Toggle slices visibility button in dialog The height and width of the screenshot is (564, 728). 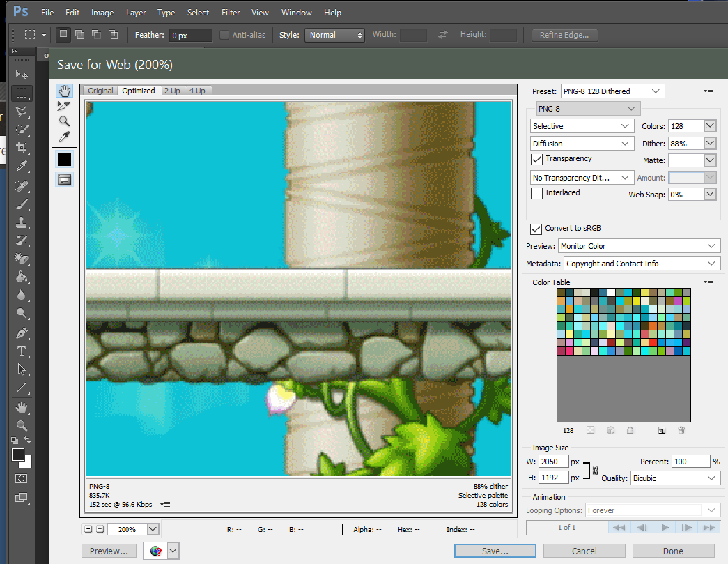coord(65,180)
